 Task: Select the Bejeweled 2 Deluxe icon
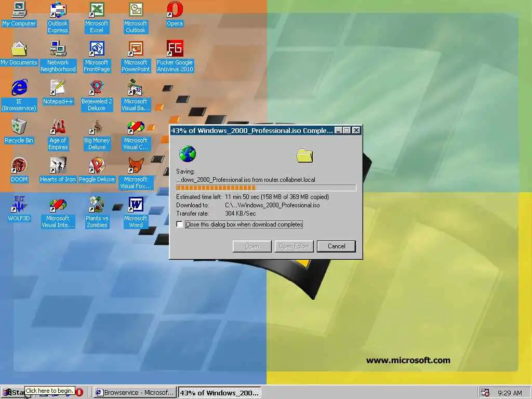pos(97,96)
